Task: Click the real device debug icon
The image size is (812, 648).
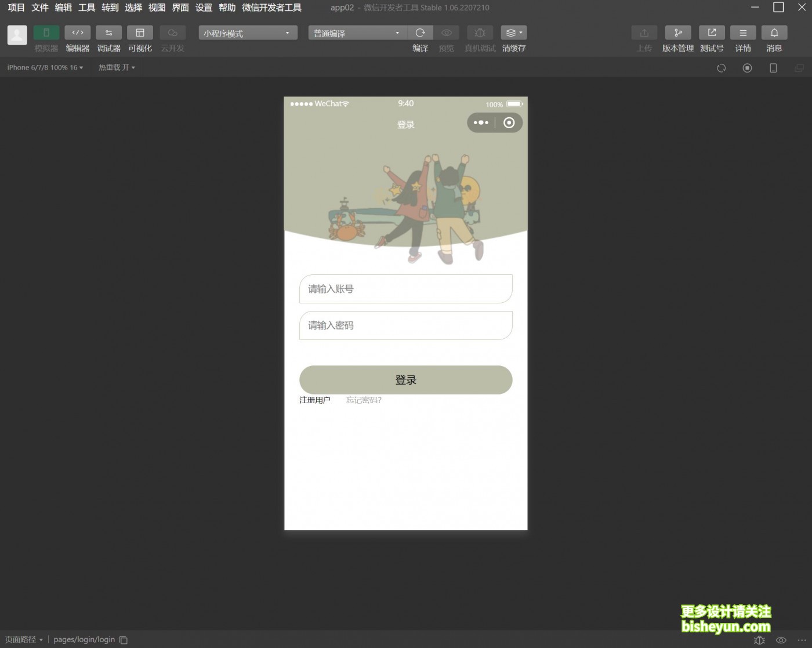Action: tap(480, 33)
